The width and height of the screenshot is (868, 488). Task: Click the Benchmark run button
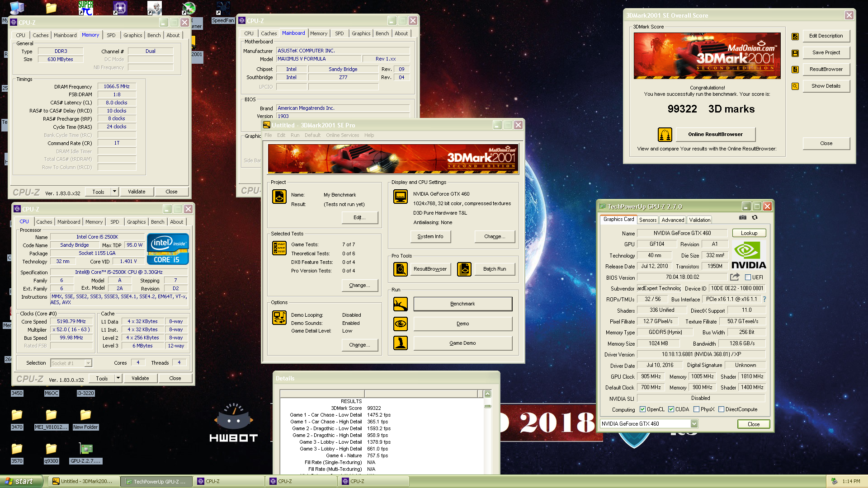point(462,304)
